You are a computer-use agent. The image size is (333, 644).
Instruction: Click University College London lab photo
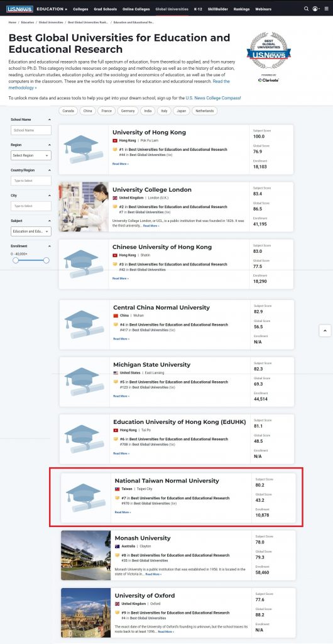point(84,206)
